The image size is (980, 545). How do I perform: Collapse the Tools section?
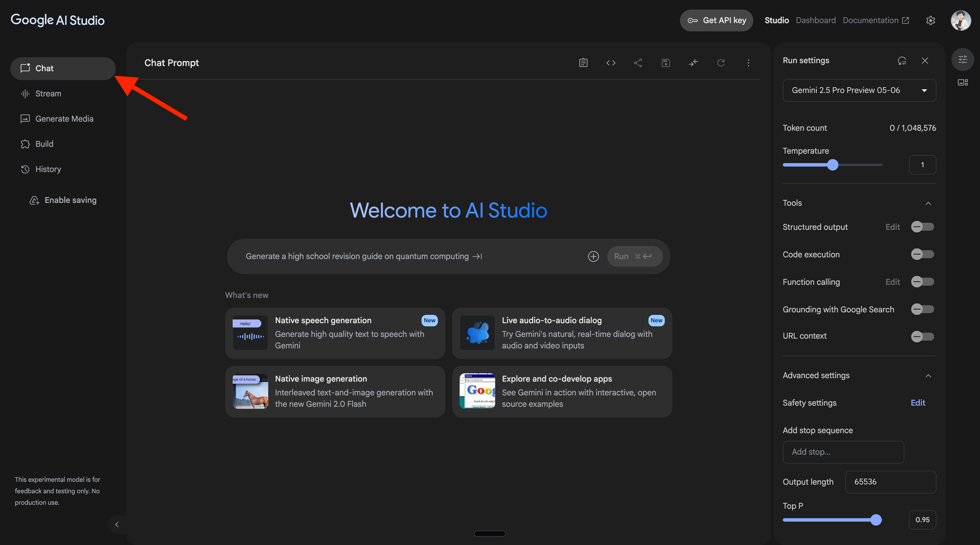(928, 203)
